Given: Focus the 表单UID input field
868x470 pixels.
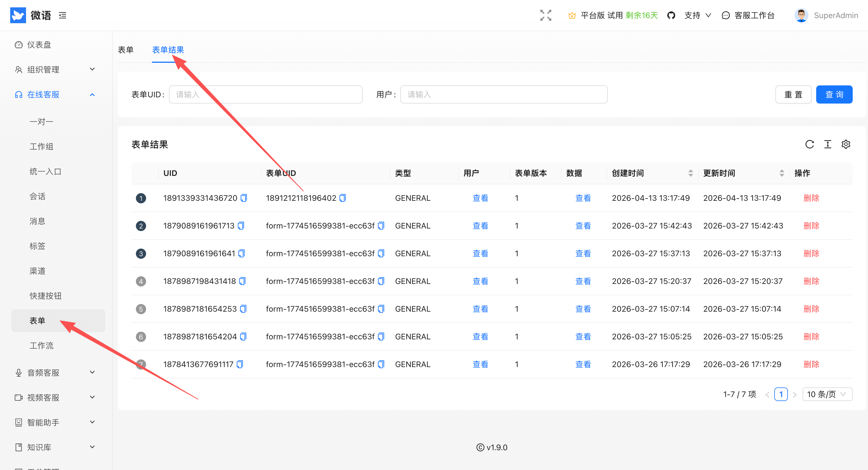Looking at the screenshot, I should (266, 95).
